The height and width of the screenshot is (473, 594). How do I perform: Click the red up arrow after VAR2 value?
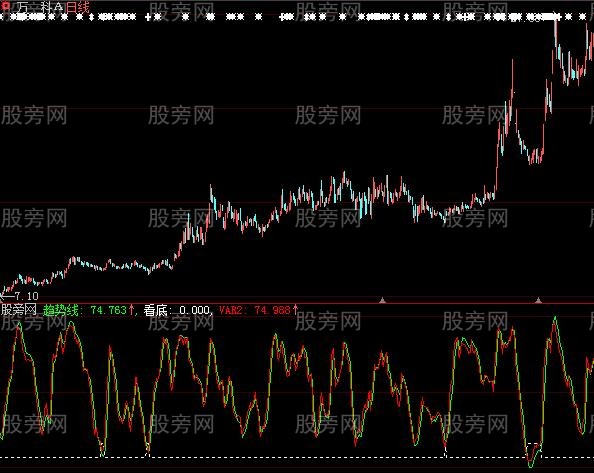point(295,310)
